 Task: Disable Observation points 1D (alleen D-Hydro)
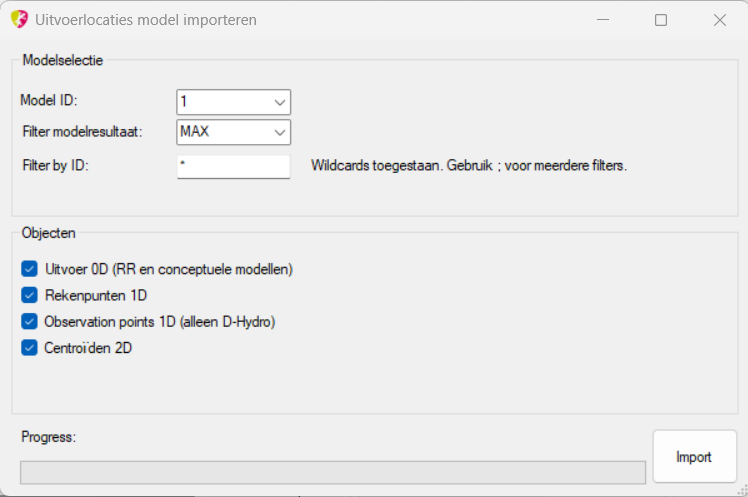[x=29, y=321]
